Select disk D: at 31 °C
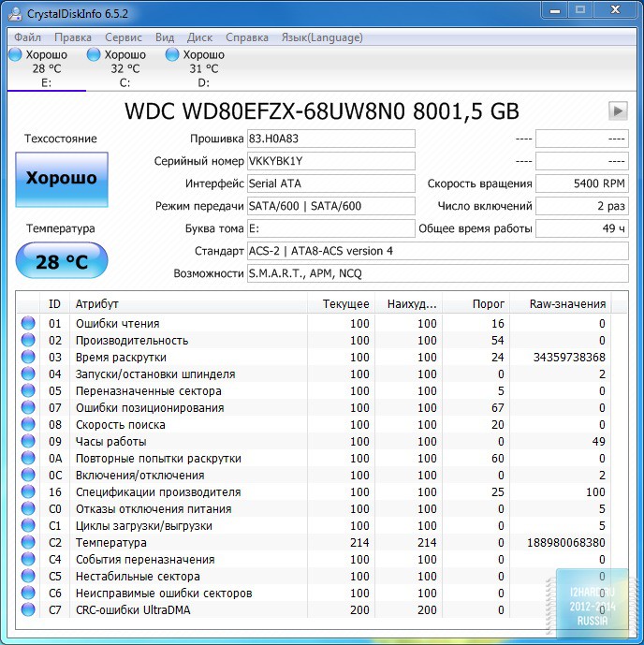Screen dimensions: 644x645 [203, 68]
